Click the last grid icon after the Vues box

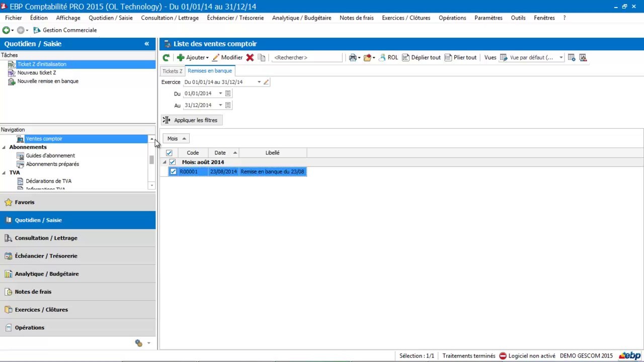click(583, 58)
